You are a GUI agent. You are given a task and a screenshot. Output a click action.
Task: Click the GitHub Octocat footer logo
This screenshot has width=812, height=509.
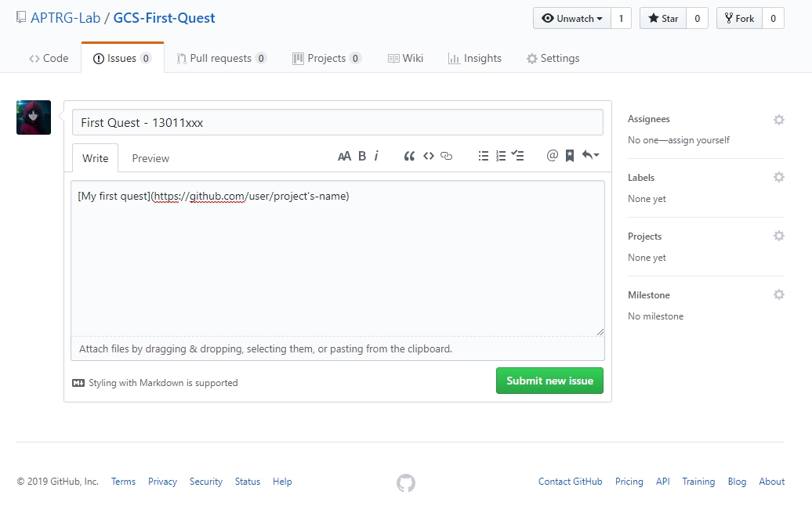(x=406, y=483)
